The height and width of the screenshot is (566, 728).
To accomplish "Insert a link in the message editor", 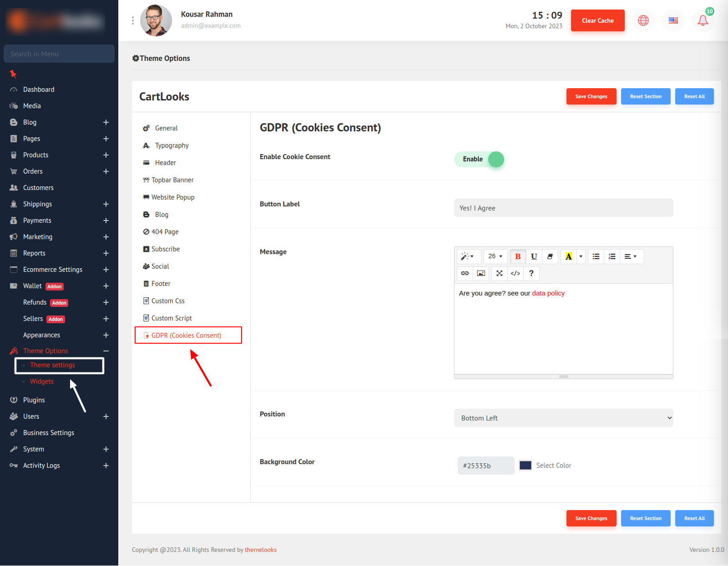I will click(465, 273).
